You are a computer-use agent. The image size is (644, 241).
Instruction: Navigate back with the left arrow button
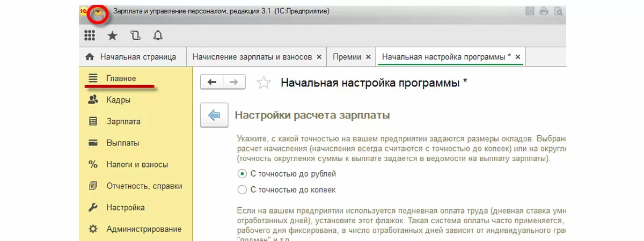212,82
